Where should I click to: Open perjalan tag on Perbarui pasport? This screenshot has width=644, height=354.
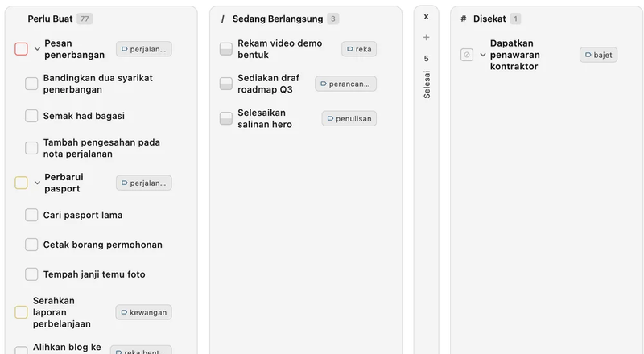(144, 183)
